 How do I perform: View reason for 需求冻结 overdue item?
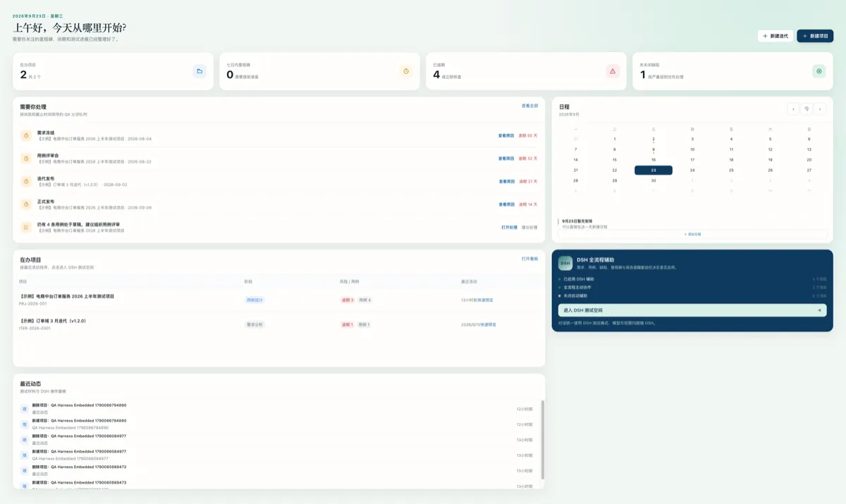506,135
